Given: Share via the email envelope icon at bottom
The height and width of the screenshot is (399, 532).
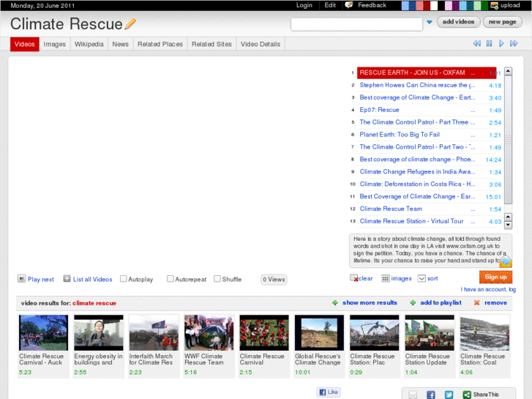Looking at the screenshot, I should 413,395.
